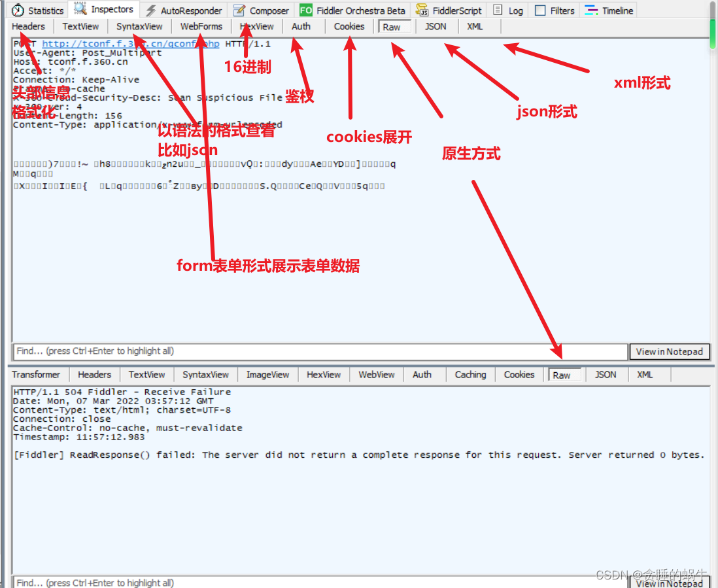Screen dimensions: 718x588
Task: Select the request Cookies tab
Action: point(349,27)
